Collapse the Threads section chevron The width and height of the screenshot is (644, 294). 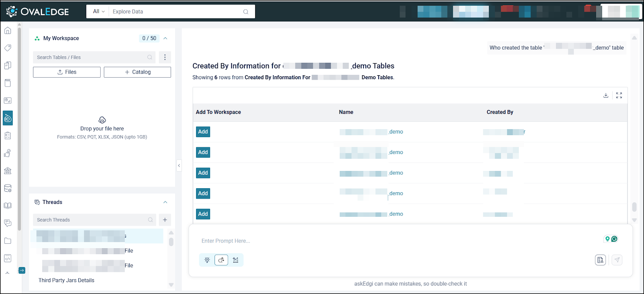pyautogui.click(x=165, y=202)
